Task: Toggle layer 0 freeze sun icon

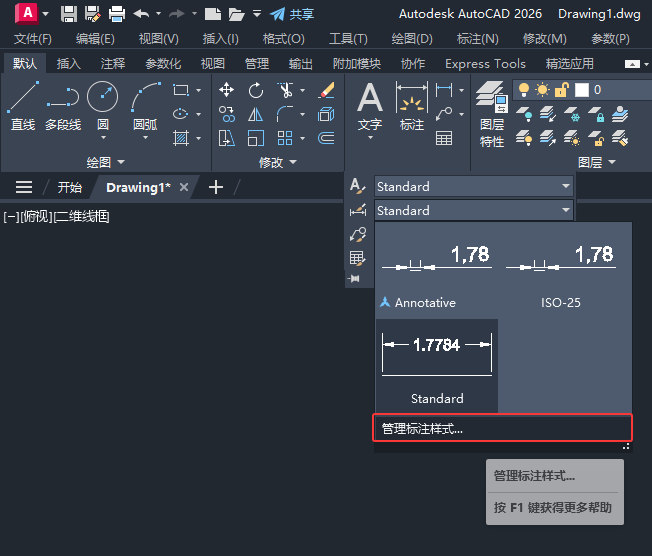Action: point(542,89)
